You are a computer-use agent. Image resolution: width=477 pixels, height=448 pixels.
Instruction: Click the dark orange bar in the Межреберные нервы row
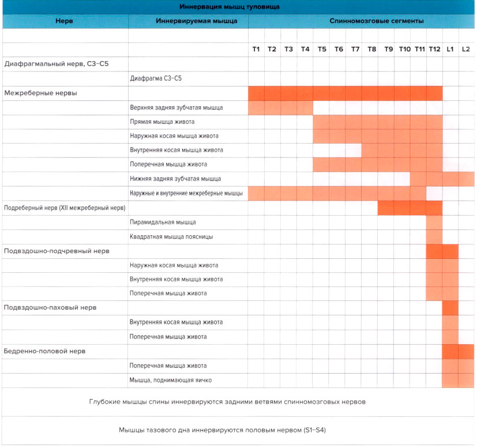345,93
